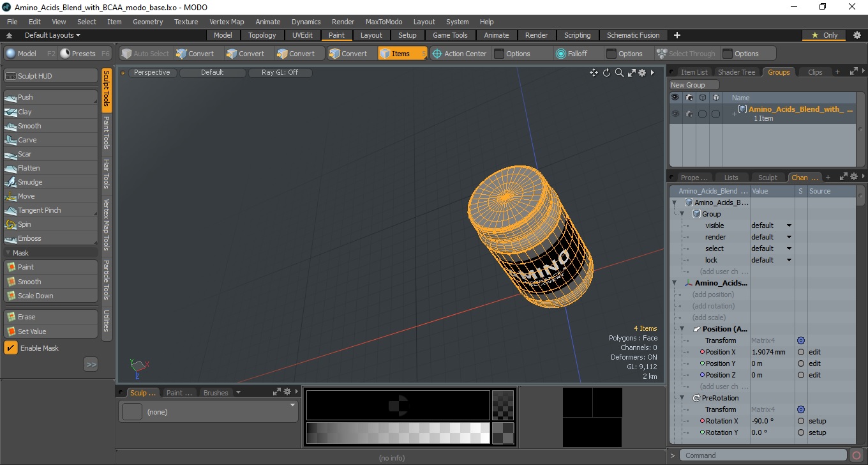Image resolution: width=868 pixels, height=465 pixels.
Task: Open the Geometry menu
Action: (147, 22)
